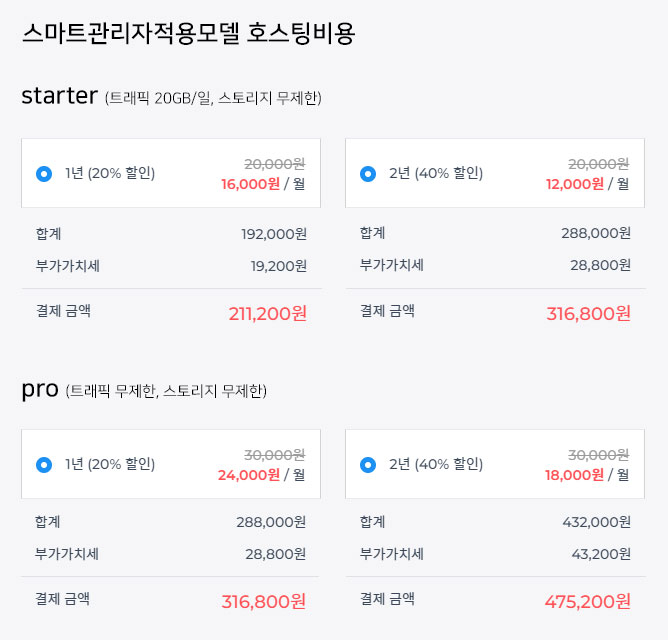
Task: Click the starter "2년 (40% 할인)" label text
Action: 436,174
